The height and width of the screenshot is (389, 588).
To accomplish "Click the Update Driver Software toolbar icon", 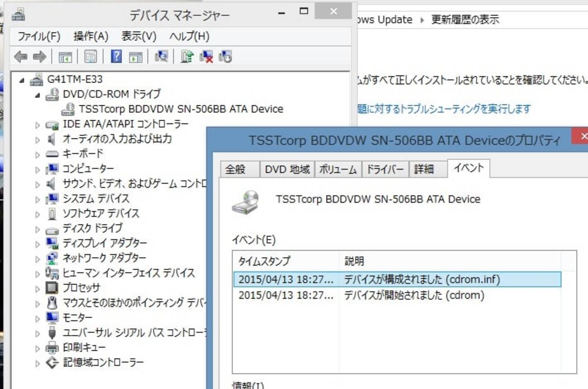I will click(187, 56).
